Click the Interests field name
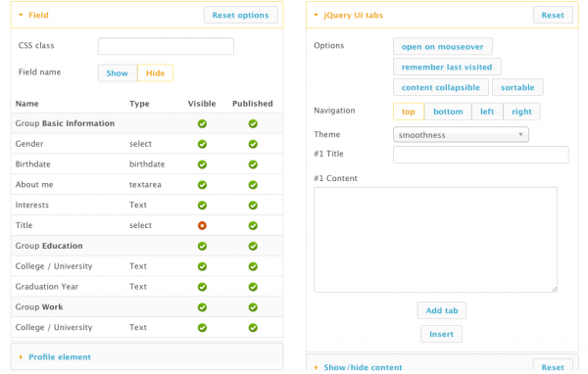588x374 pixels. (32, 205)
